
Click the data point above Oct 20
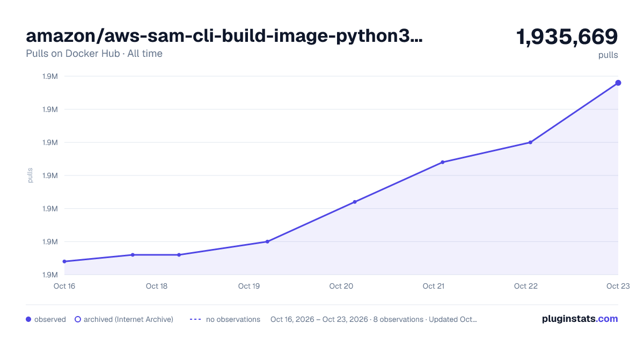click(x=355, y=202)
